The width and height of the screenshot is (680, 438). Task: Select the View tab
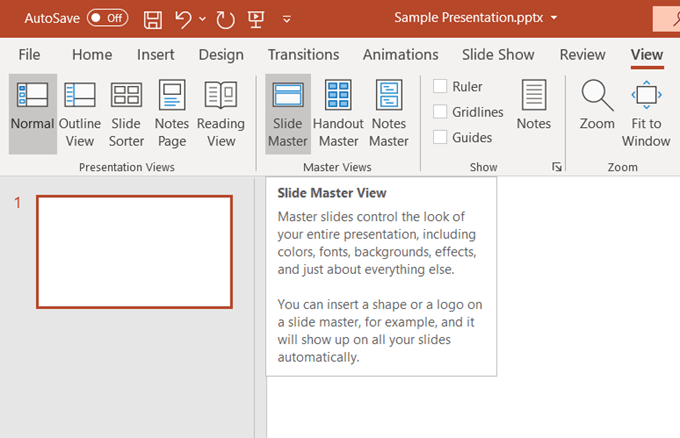coord(647,55)
